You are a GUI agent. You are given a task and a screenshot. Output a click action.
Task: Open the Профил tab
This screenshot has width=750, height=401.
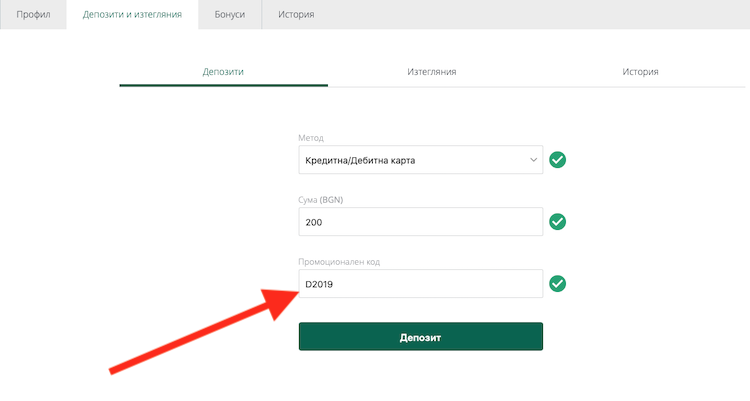[33, 14]
